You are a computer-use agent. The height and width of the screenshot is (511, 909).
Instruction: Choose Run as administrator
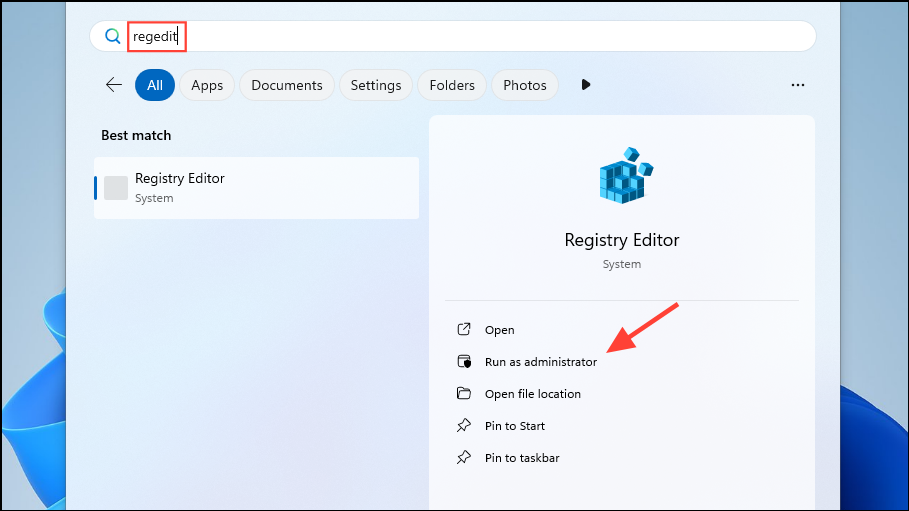[x=541, y=361]
